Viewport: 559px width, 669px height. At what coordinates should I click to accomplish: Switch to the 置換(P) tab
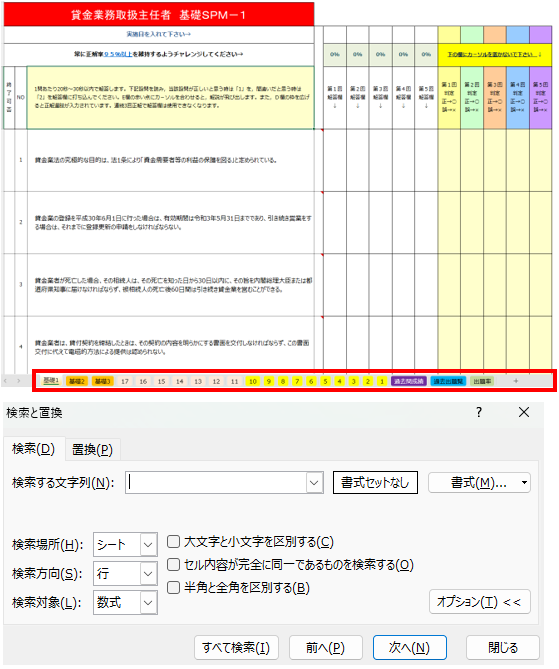92,449
